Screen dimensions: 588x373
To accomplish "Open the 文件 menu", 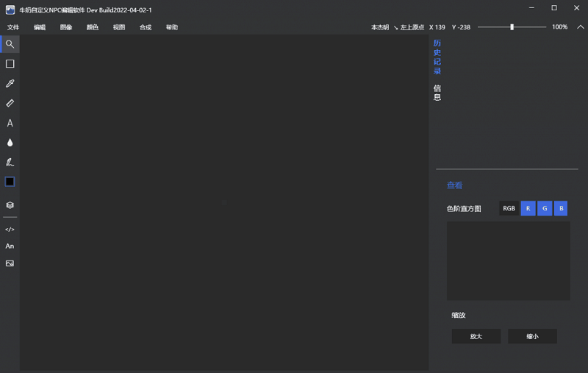I will (x=13, y=27).
